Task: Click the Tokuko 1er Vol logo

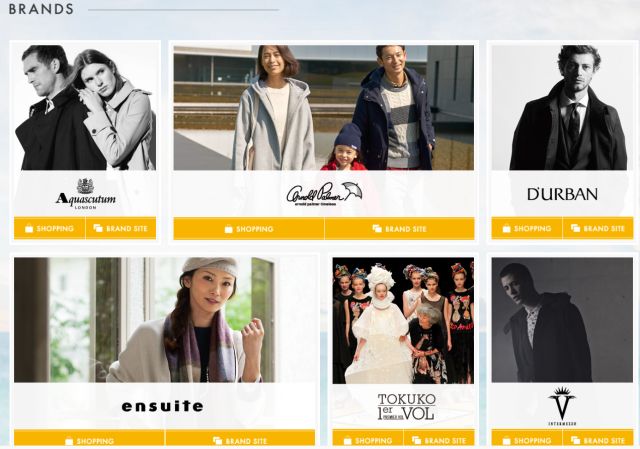Action: point(406,407)
